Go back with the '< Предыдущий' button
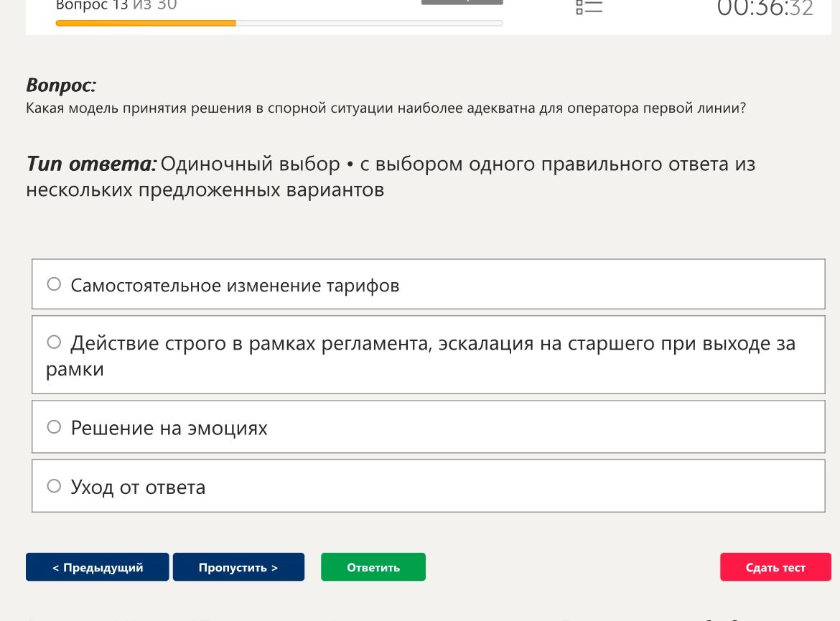The image size is (840, 621). [x=98, y=567]
